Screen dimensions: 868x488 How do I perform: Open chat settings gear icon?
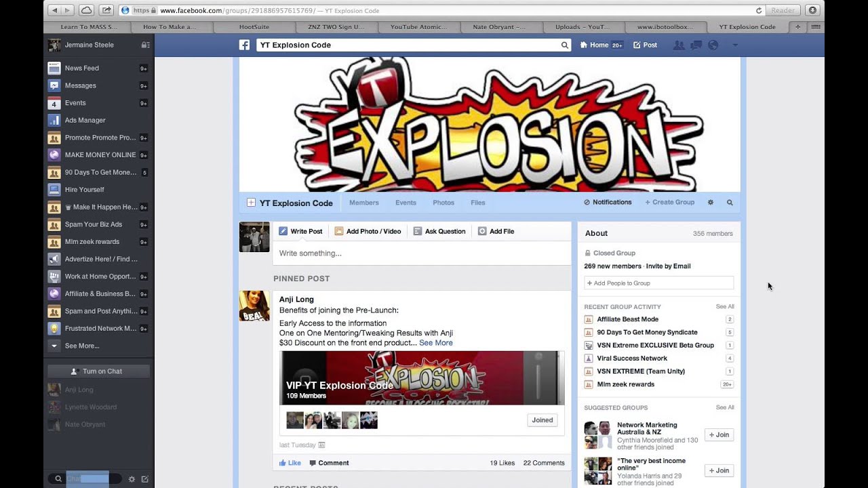click(x=132, y=479)
